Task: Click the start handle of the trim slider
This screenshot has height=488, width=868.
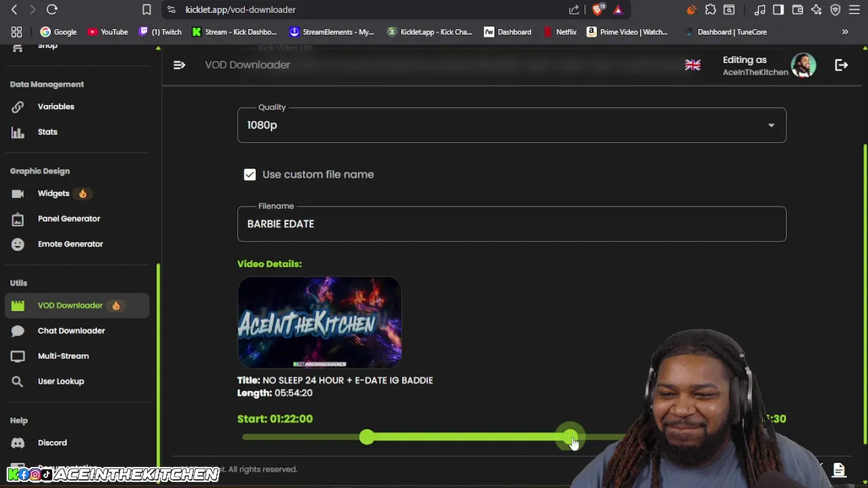Action: [x=366, y=437]
